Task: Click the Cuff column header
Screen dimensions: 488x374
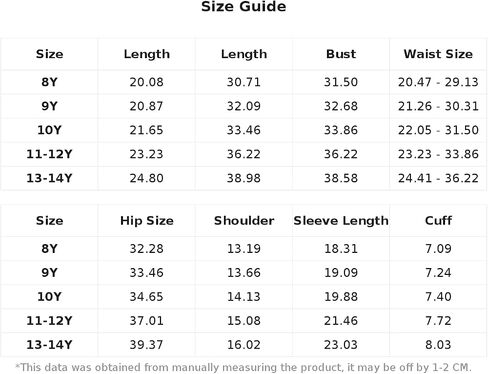Action: [x=438, y=221]
